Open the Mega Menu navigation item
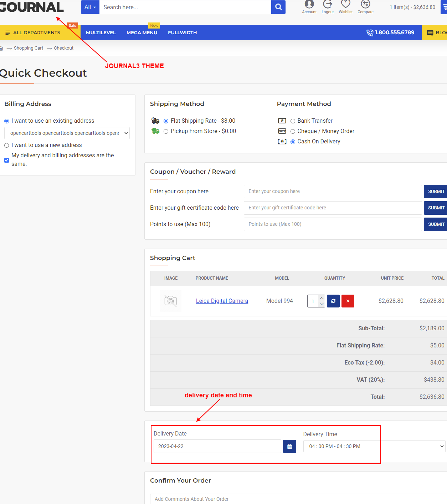447x504 pixels. (142, 33)
